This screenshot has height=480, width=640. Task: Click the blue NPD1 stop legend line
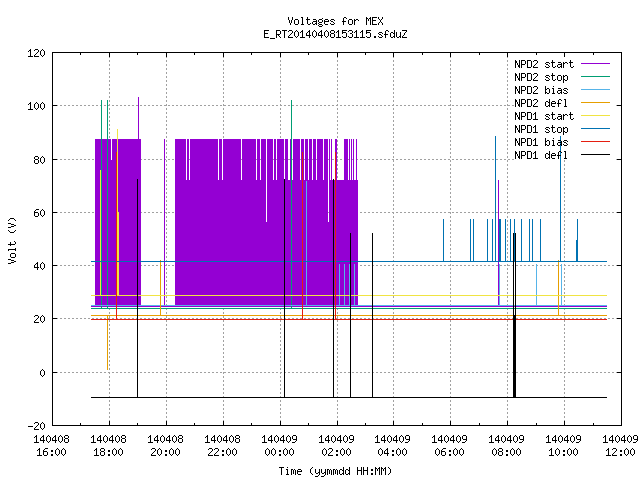[x=596, y=129]
